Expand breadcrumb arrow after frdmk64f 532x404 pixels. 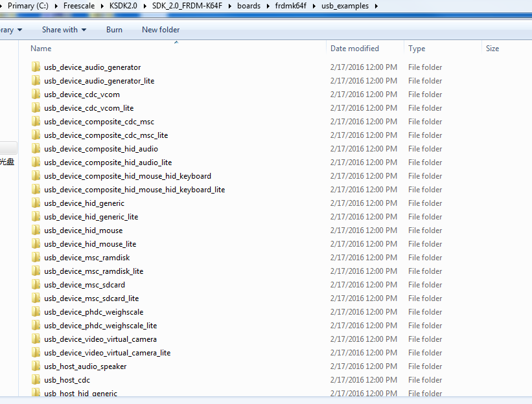tap(314, 6)
